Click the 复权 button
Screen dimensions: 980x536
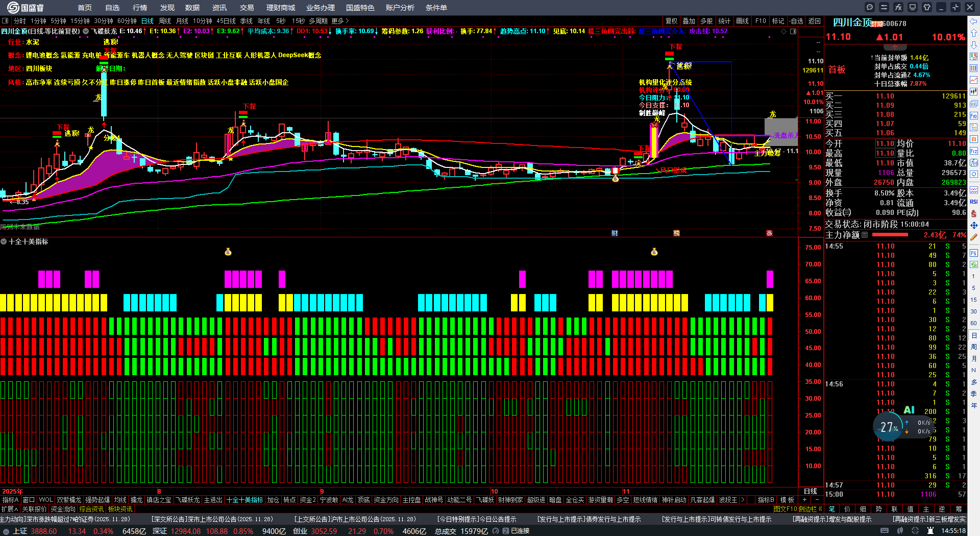[x=672, y=21]
